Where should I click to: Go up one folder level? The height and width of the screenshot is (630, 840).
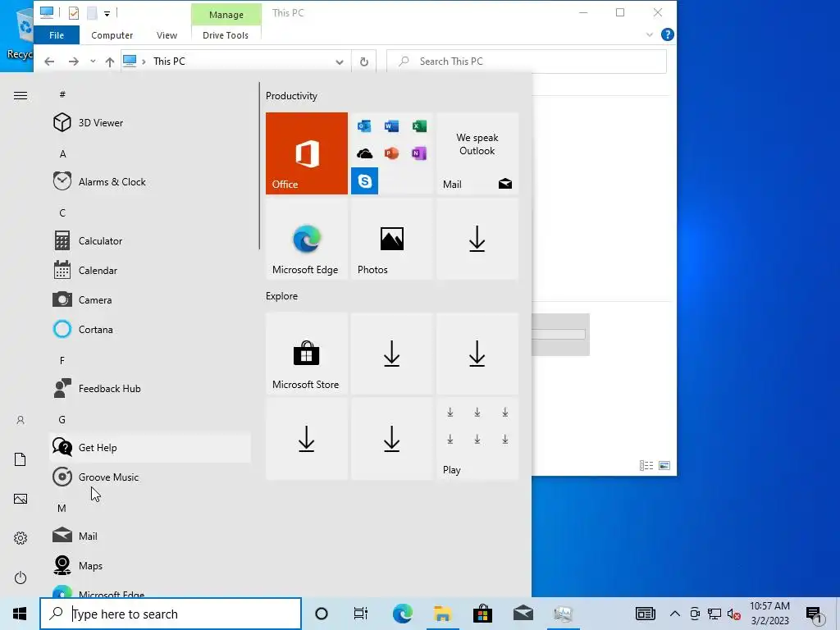click(x=110, y=62)
